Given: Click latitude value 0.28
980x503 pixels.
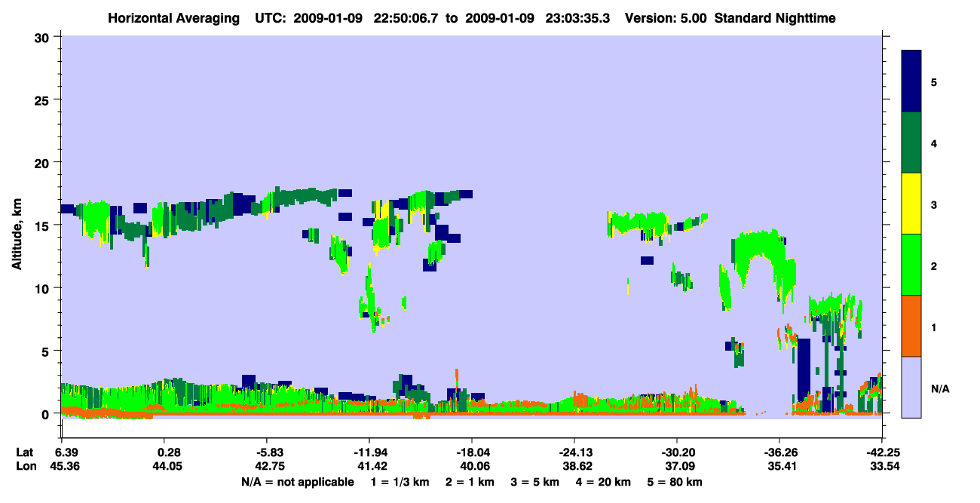Looking at the screenshot, I should coord(169,452).
